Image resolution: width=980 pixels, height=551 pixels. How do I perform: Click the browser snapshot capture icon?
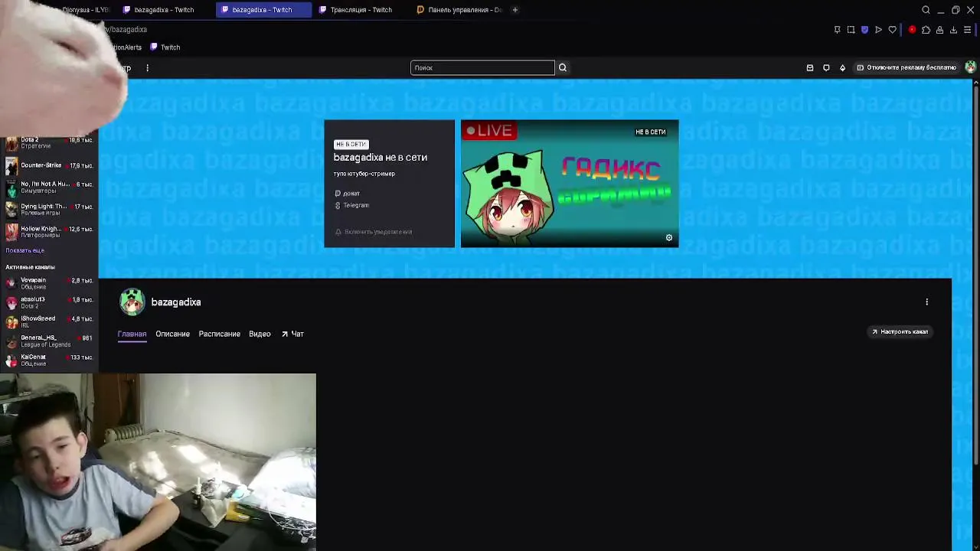coord(851,30)
